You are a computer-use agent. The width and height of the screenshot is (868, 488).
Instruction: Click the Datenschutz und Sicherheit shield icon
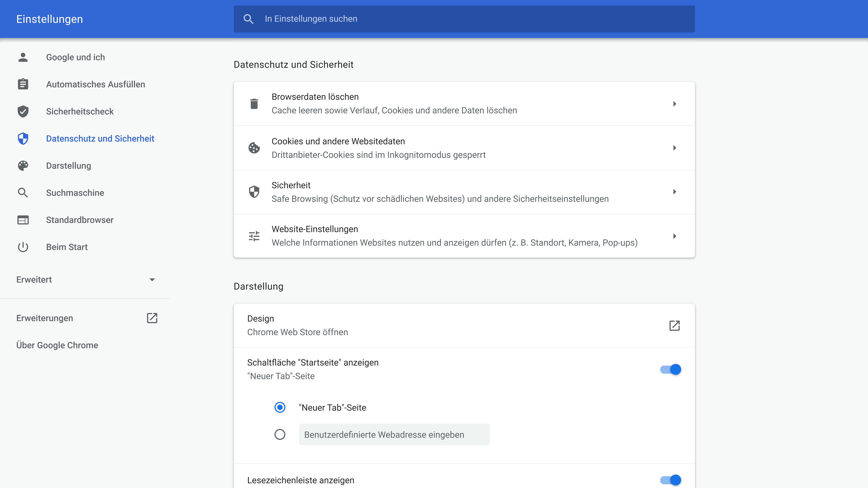pos(23,138)
